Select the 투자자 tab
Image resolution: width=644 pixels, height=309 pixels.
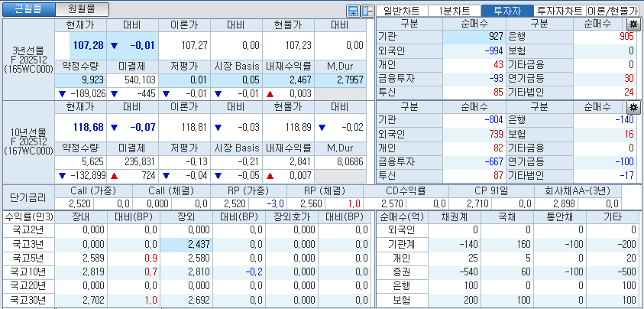(507, 11)
